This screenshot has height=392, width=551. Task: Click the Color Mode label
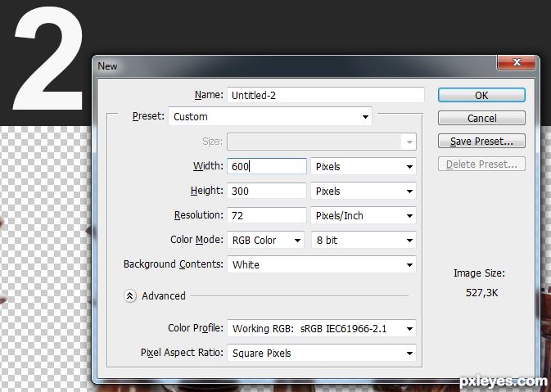(x=196, y=240)
